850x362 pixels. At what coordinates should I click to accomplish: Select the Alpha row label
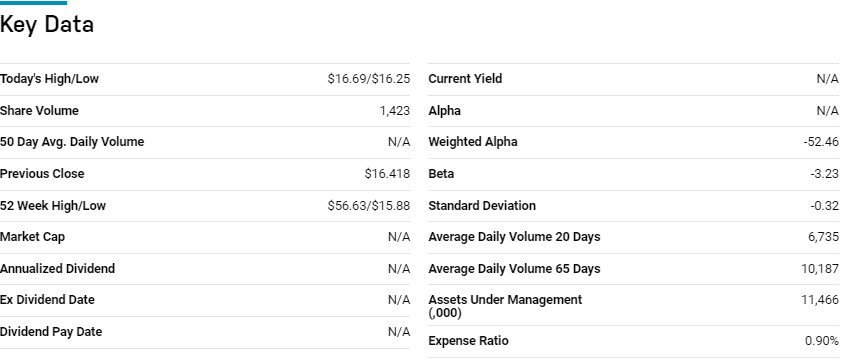click(445, 111)
